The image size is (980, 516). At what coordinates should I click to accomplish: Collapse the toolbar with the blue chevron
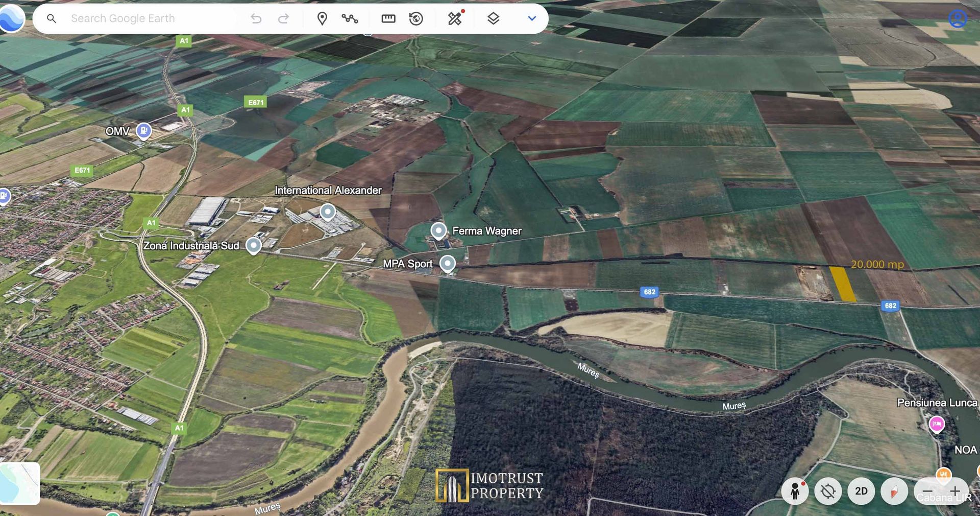tap(531, 18)
